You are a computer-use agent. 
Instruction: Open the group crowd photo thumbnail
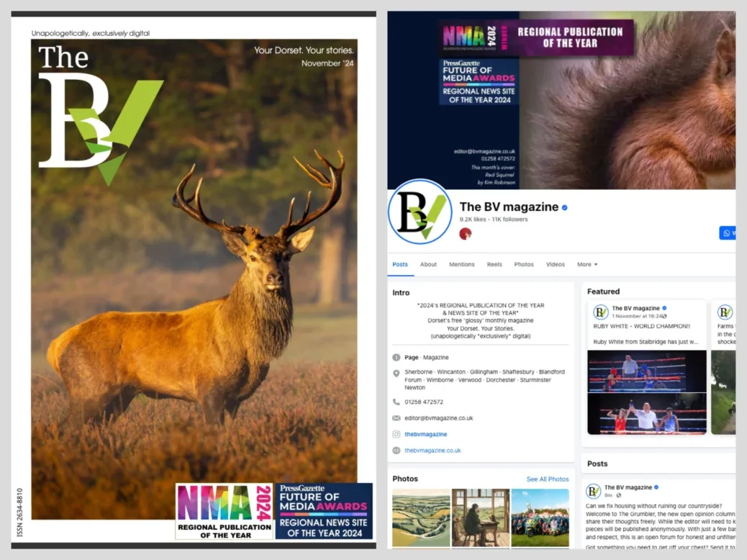[540, 518]
